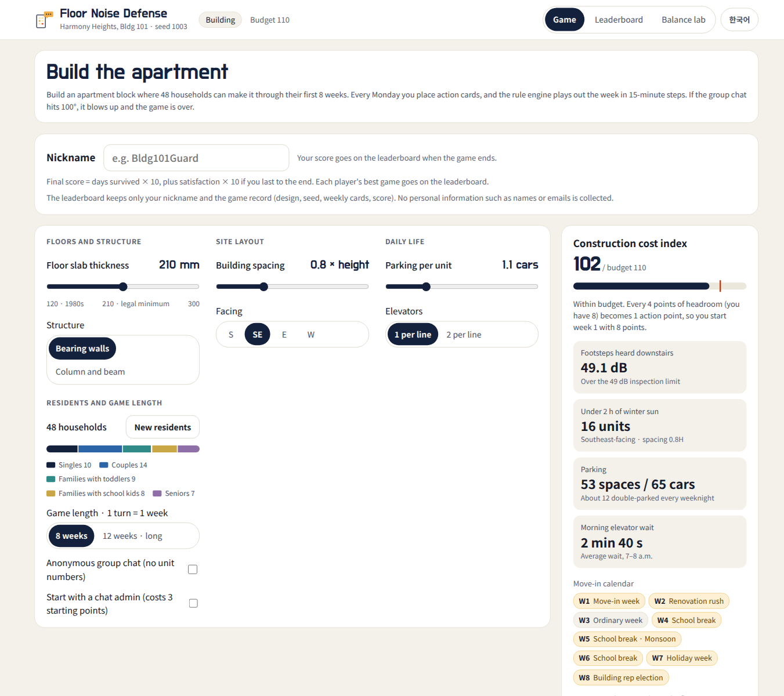Pick 2 per line elevators
The width and height of the screenshot is (784, 696).
464,335
